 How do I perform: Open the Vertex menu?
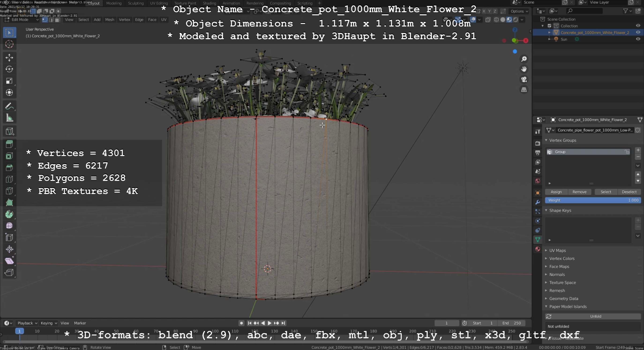tap(124, 20)
